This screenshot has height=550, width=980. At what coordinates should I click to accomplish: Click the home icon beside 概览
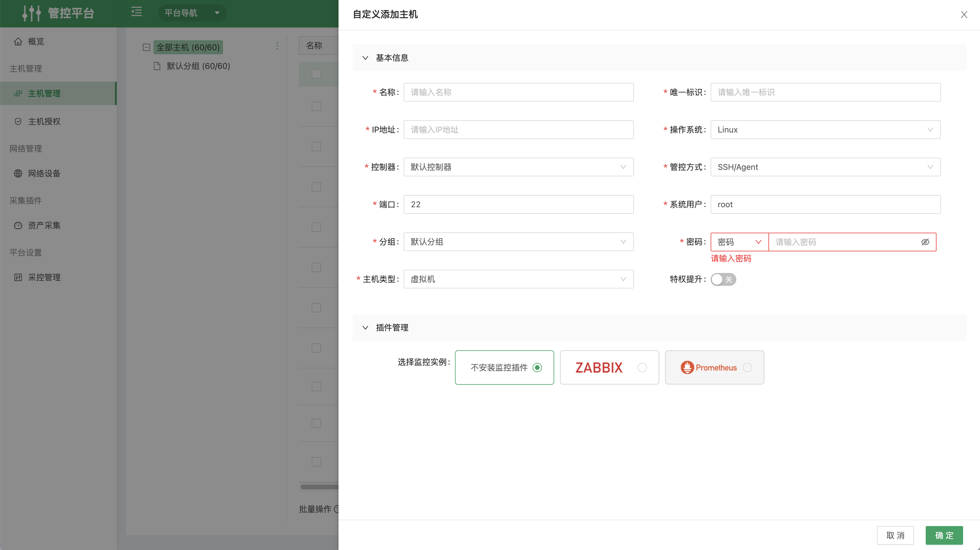click(x=18, y=41)
